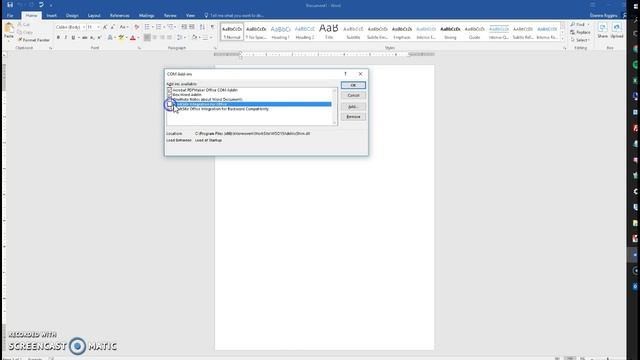The height and width of the screenshot is (360, 640).
Task: Grow the font size
Action: (105, 27)
